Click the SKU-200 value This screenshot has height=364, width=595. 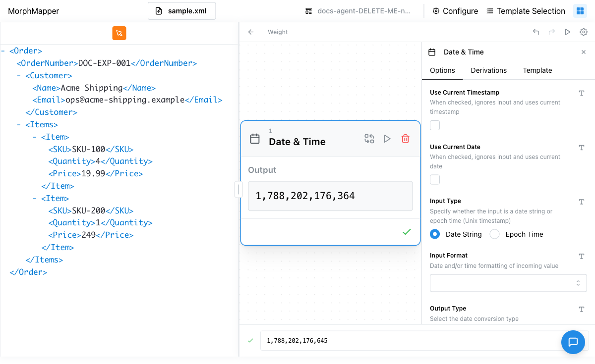click(x=89, y=210)
